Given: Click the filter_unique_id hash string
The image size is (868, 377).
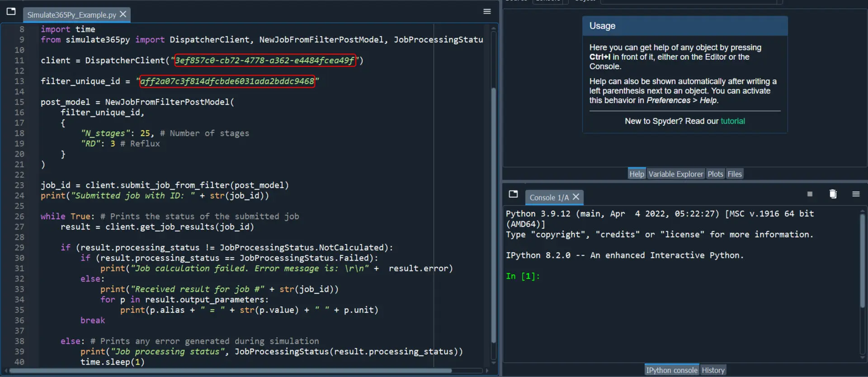Looking at the screenshot, I should (x=227, y=81).
